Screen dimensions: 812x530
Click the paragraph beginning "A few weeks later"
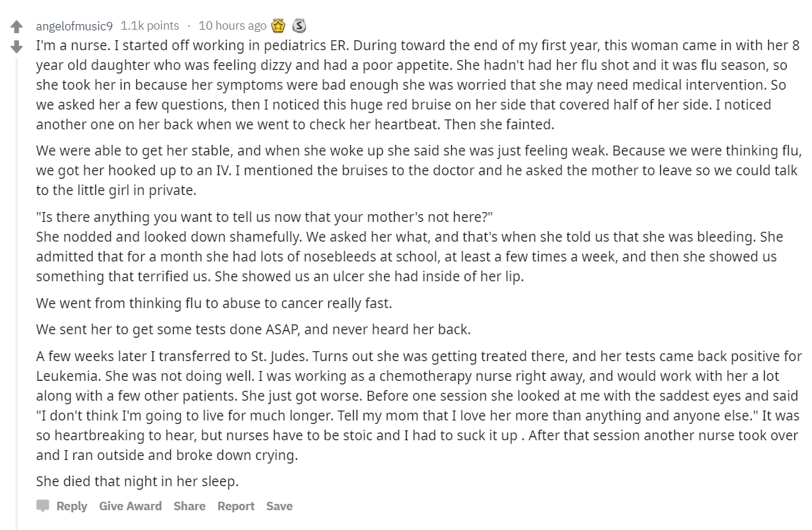click(x=419, y=406)
